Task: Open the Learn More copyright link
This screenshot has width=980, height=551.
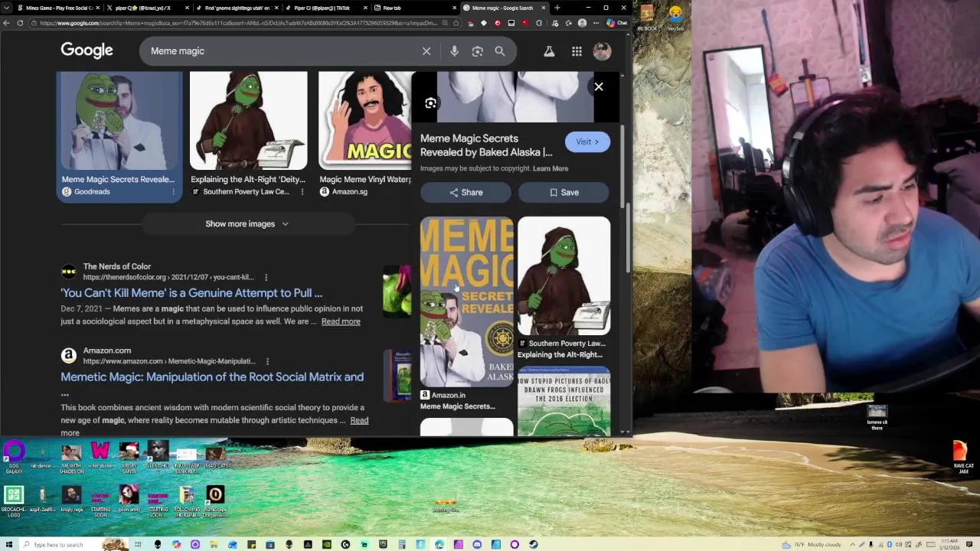Action: point(550,168)
